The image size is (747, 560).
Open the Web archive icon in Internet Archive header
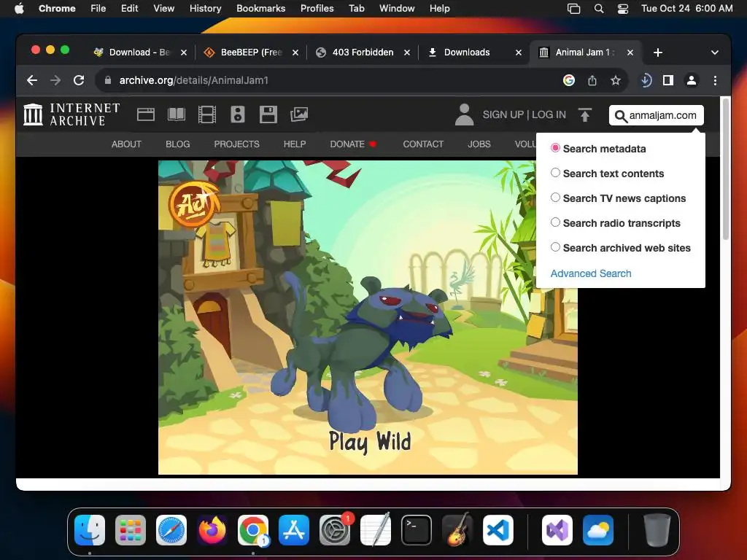coord(146,114)
